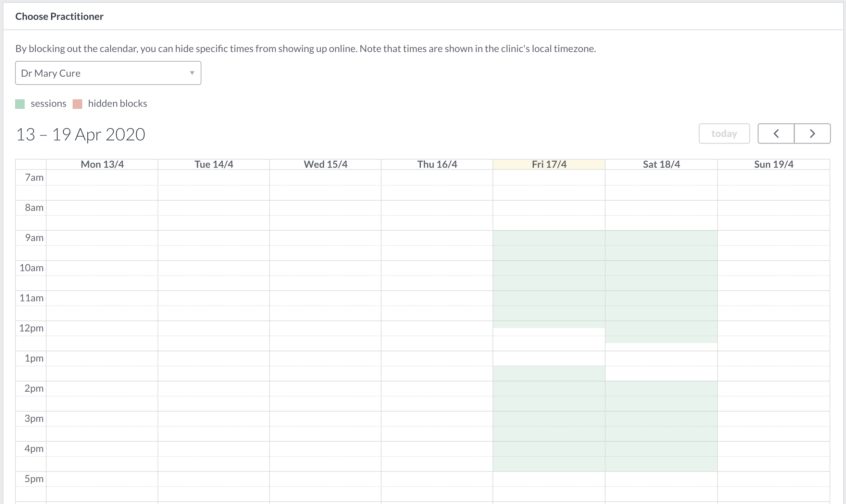846x504 pixels.
Task: Select the Sun 19/4 column header
Action: [774, 164]
